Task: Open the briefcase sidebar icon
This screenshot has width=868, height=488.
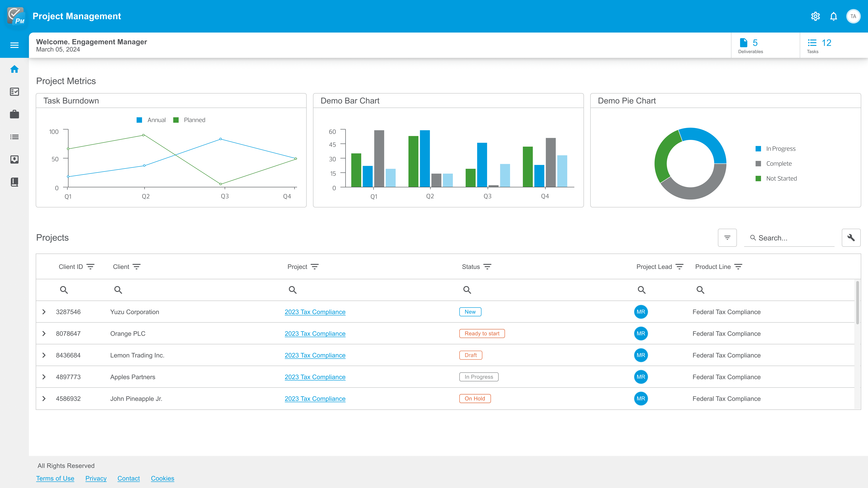Action: pos(14,114)
